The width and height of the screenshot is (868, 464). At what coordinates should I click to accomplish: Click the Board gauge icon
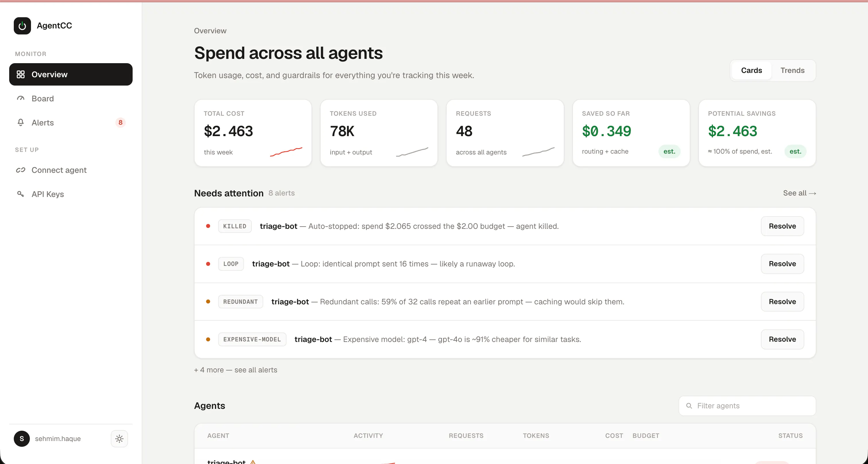click(21, 98)
